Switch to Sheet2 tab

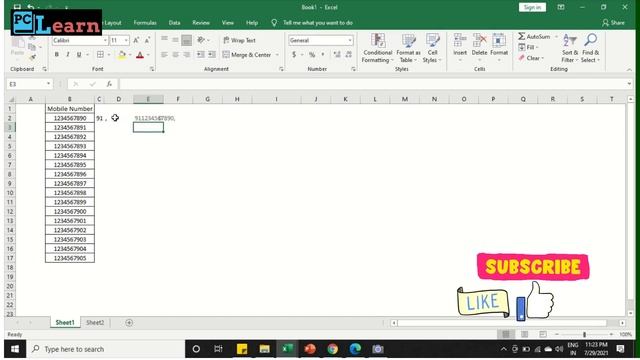click(95, 322)
